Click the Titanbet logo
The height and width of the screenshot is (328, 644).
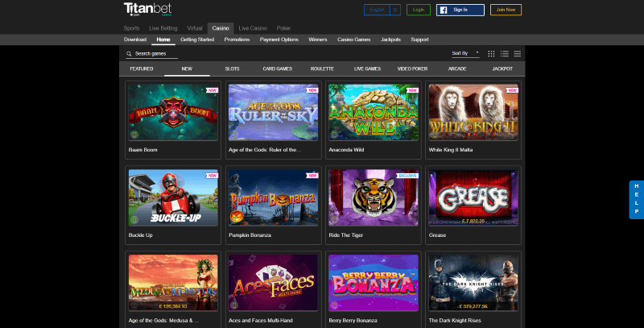coord(148,9)
